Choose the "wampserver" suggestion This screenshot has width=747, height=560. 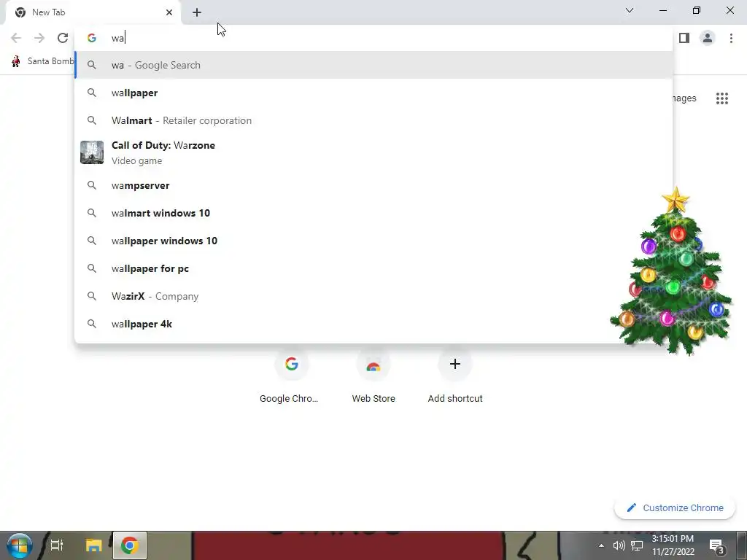[x=373, y=185]
